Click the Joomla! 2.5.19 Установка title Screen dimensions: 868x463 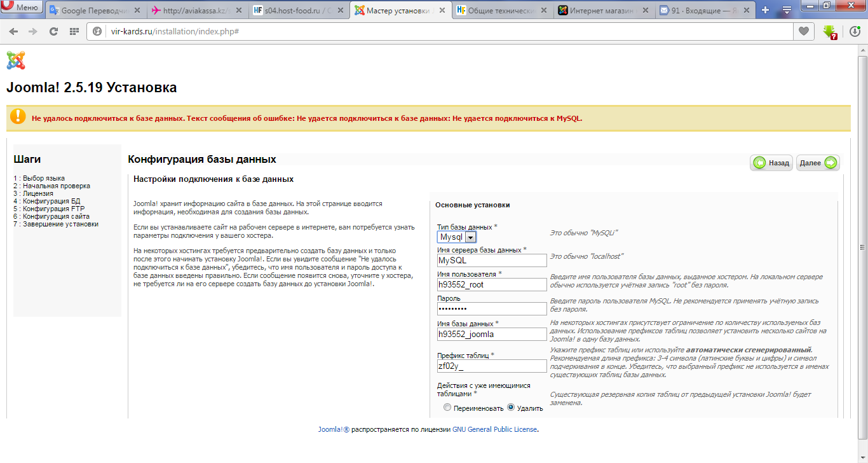click(92, 88)
